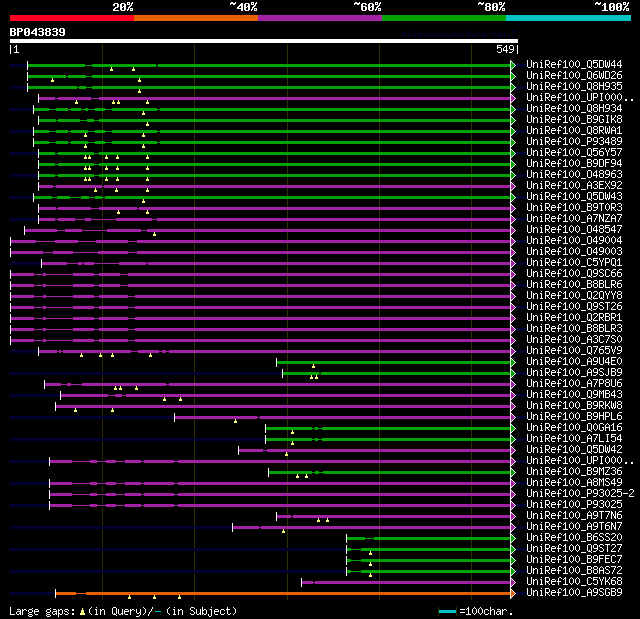Select the purple alignment bar for UniRef100_Q9MB43
The height and width of the screenshot is (619, 640).
pos(285,396)
